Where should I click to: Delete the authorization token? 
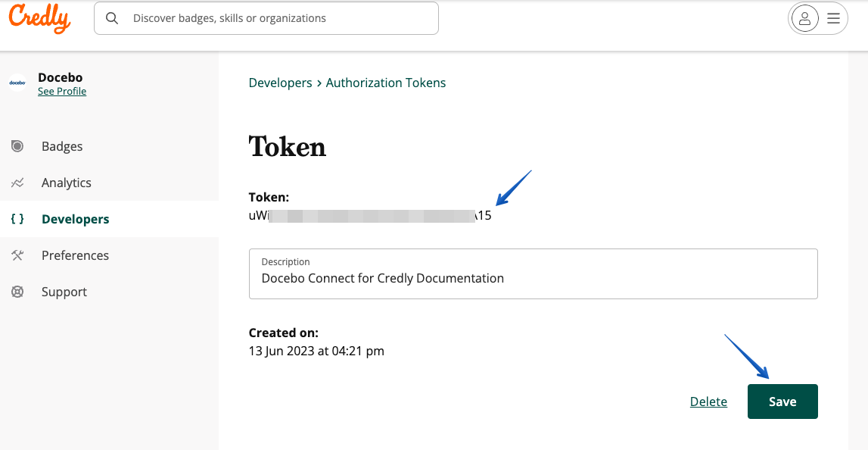708,402
